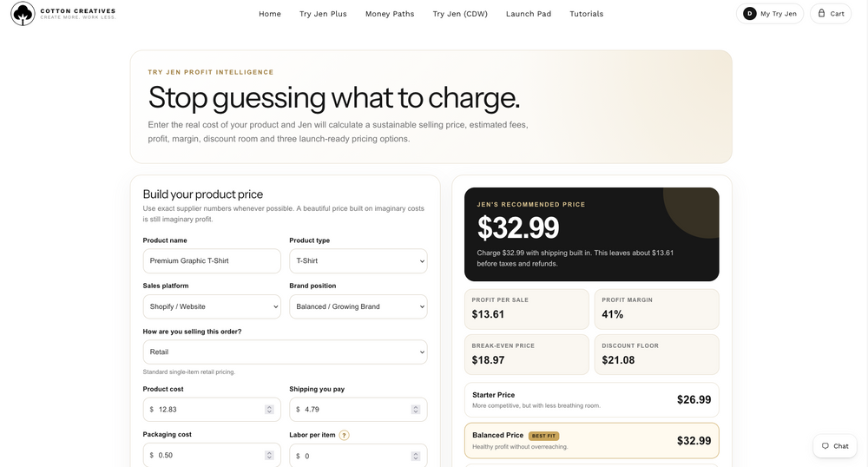Image resolution: width=868 pixels, height=467 pixels.
Task: Click the Labor per item help icon
Action: click(344, 436)
